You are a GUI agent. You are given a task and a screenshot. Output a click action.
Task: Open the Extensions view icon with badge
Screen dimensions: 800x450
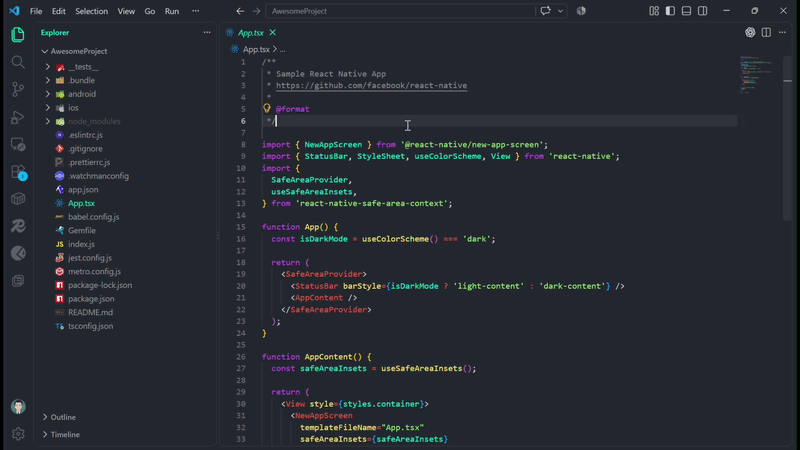[18, 172]
